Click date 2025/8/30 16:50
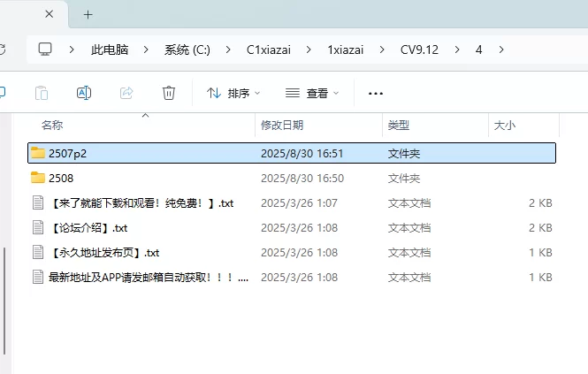Screen dimensions: 588x374 tap(302, 179)
